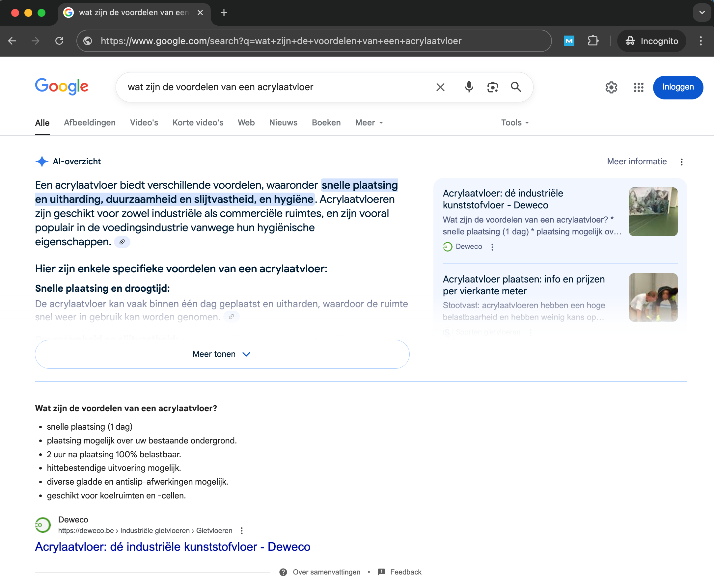Start voice search with microphone
Image resolution: width=714 pixels, height=588 pixels.
coord(469,87)
